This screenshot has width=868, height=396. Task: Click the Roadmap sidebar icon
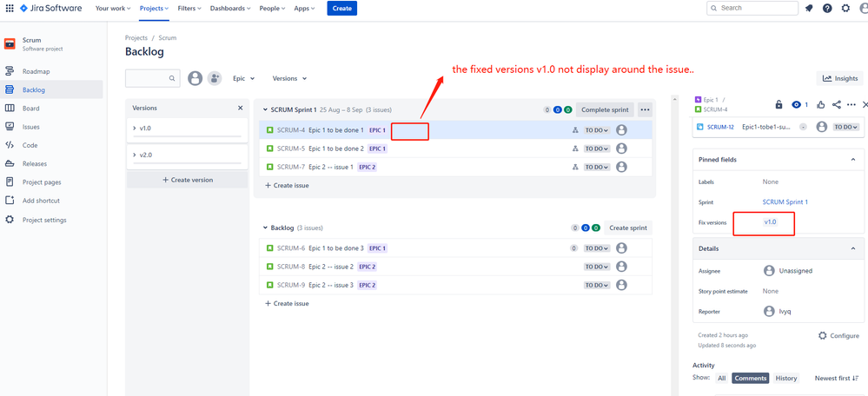pyautogui.click(x=10, y=71)
